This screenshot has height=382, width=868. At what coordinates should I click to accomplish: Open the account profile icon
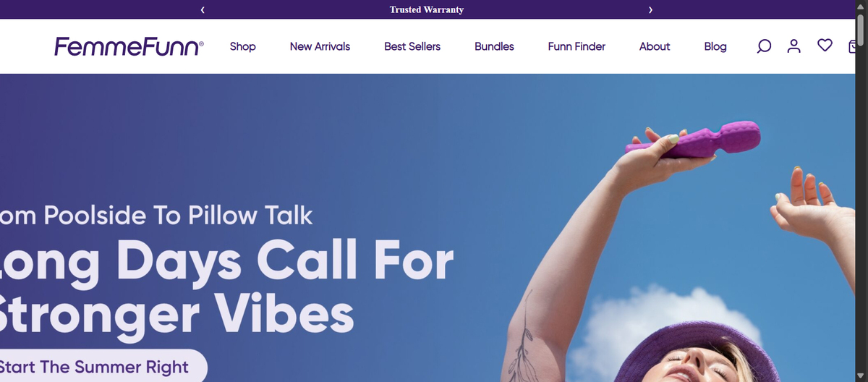coord(794,46)
